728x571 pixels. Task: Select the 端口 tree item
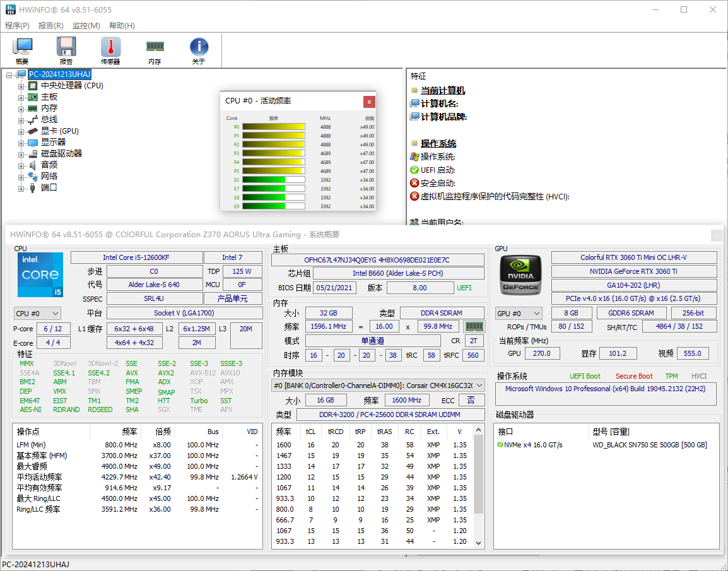pyautogui.click(x=49, y=188)
